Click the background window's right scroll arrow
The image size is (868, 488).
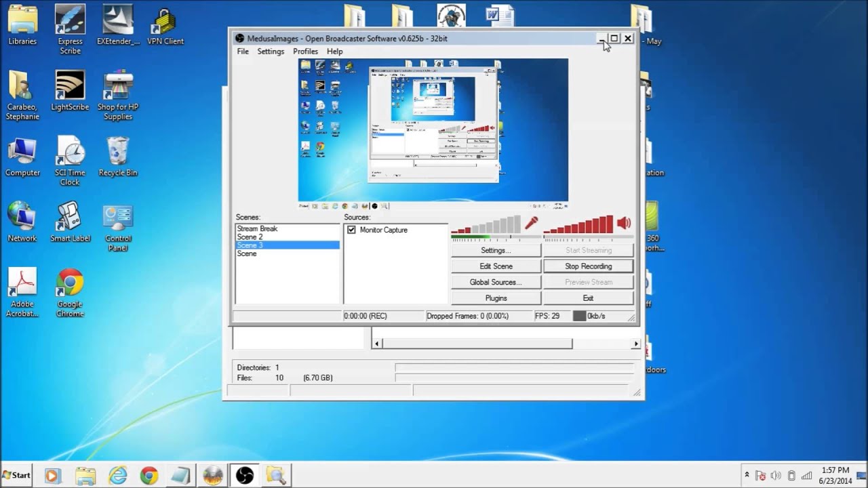click(635, 344)
